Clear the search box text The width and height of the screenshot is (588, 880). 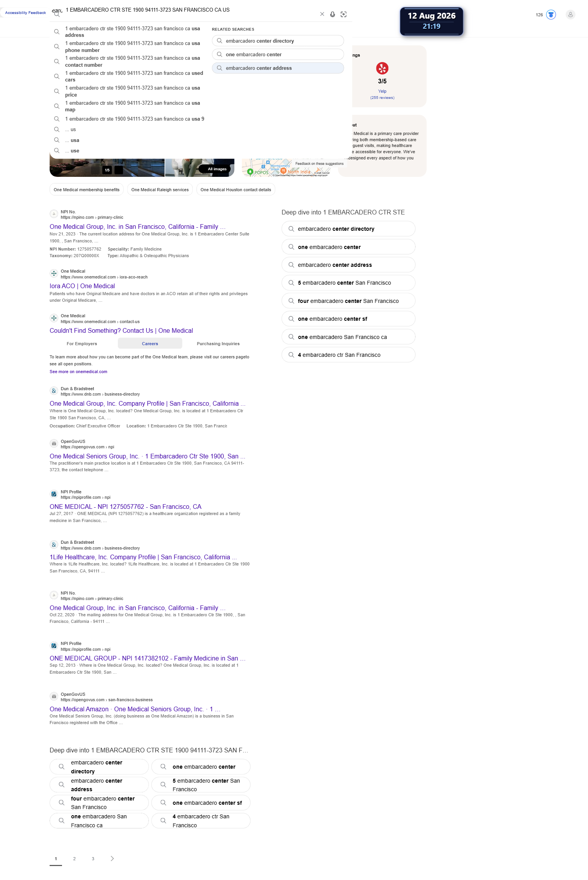pos(322,14)
